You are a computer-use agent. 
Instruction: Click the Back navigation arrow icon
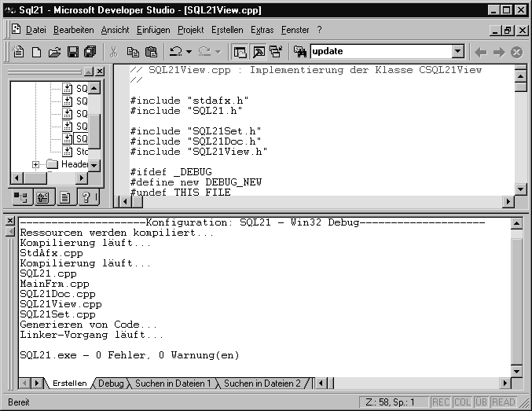[481, 53]
